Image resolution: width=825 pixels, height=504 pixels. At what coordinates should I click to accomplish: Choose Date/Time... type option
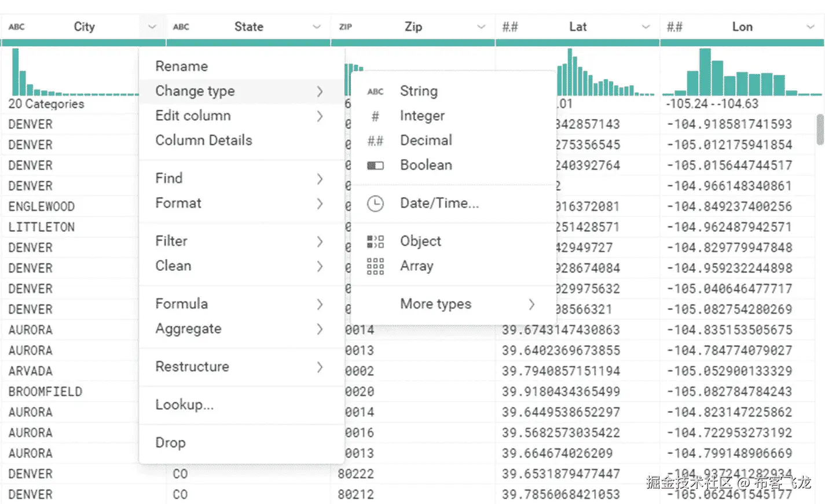[x=453, y=203]
